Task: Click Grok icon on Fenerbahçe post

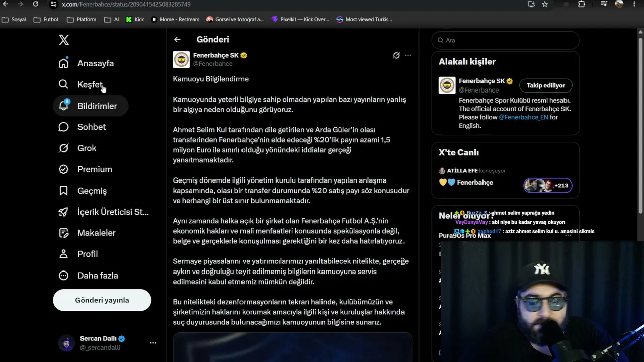Action: (x=396, y=55)
